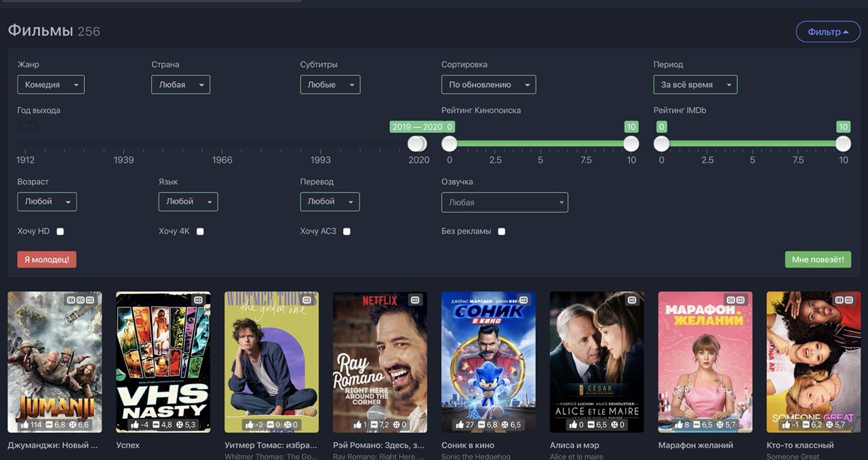Screen dimensions: 868x460
Task: Click the thumbs-up icon on Whitmer Thomas poster
Action: pyautogui.click(x=250, y=425)
